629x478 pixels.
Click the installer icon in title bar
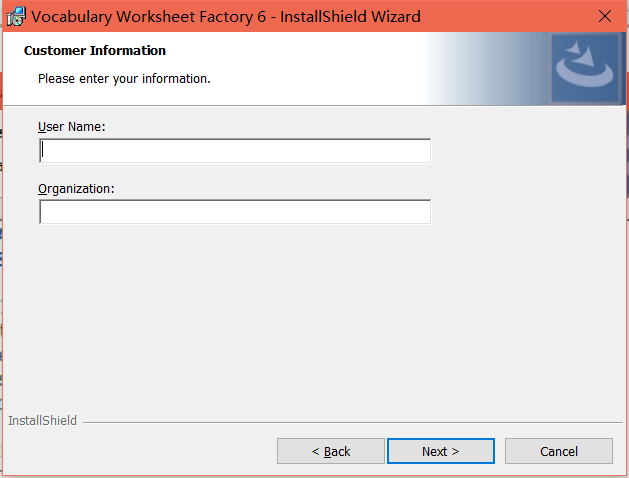[x=16, y=16]
